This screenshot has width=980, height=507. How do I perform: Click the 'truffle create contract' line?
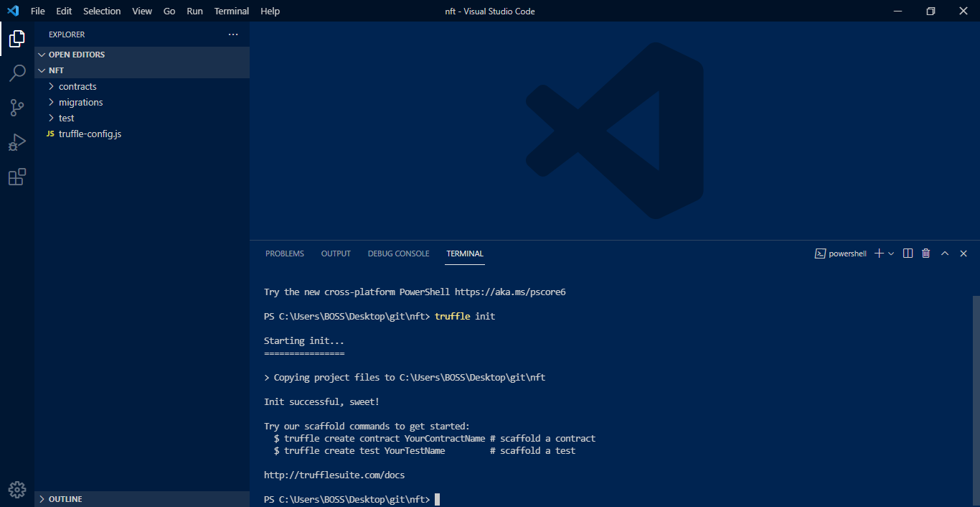tap(435, 439)
